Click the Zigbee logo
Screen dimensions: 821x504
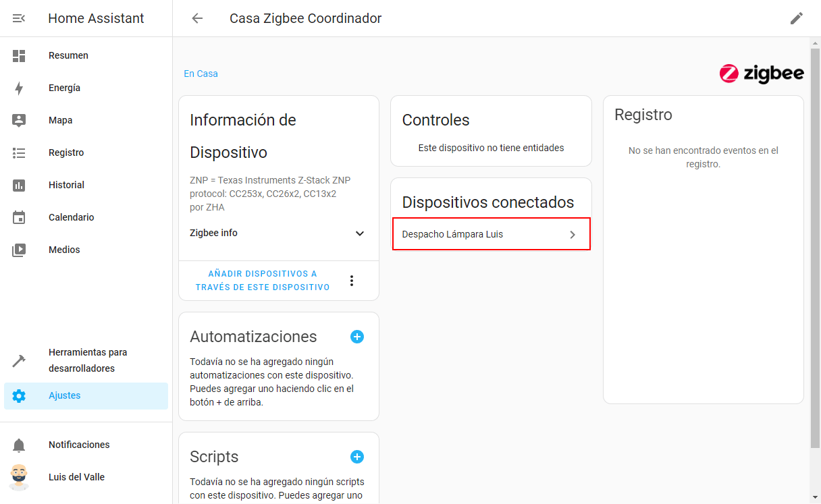coord(762,74)
